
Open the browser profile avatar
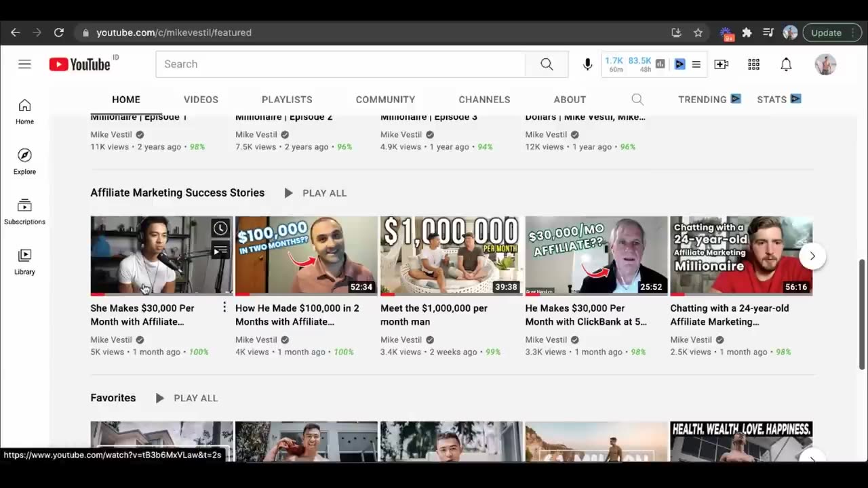click(x=790, y=33)
